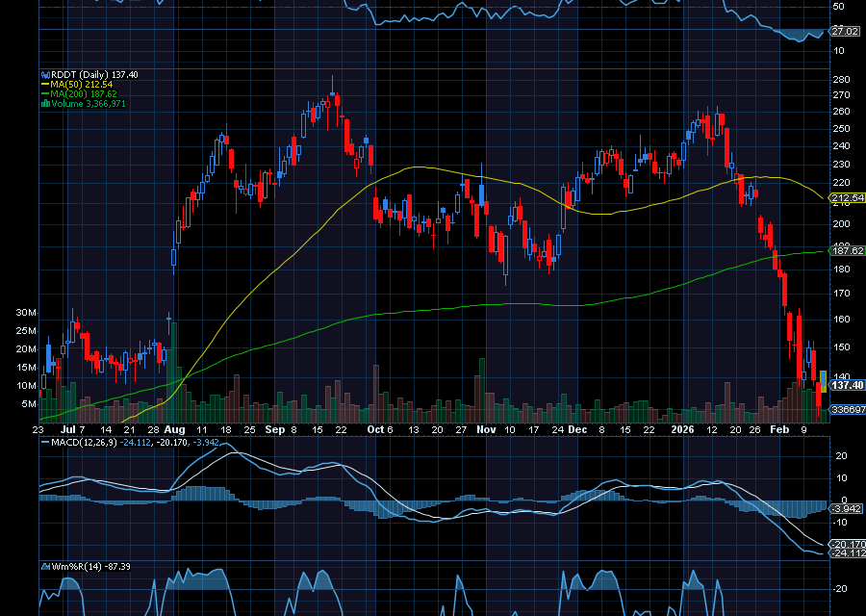Viewport: 866px width, 616px height.
Task: Click the MACD line icon in the indicator pane
Action: [x=43, y=442]
